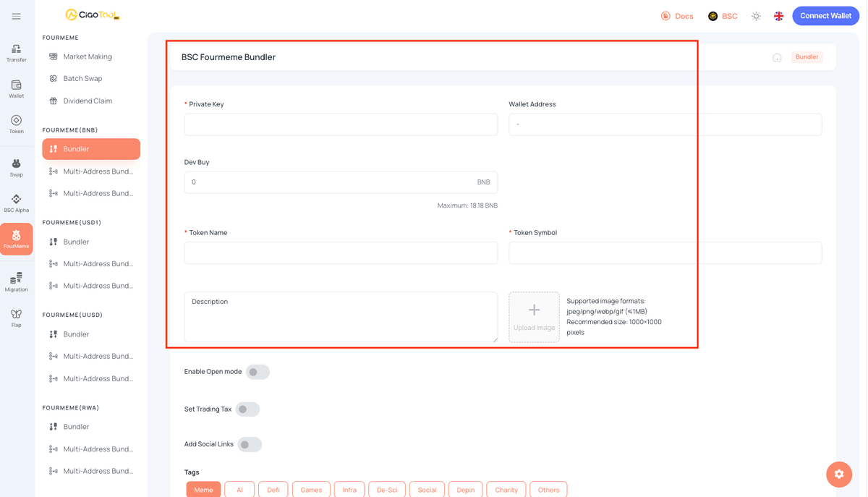
Task: Open the floating settings gear button
Action: [839, 474]
